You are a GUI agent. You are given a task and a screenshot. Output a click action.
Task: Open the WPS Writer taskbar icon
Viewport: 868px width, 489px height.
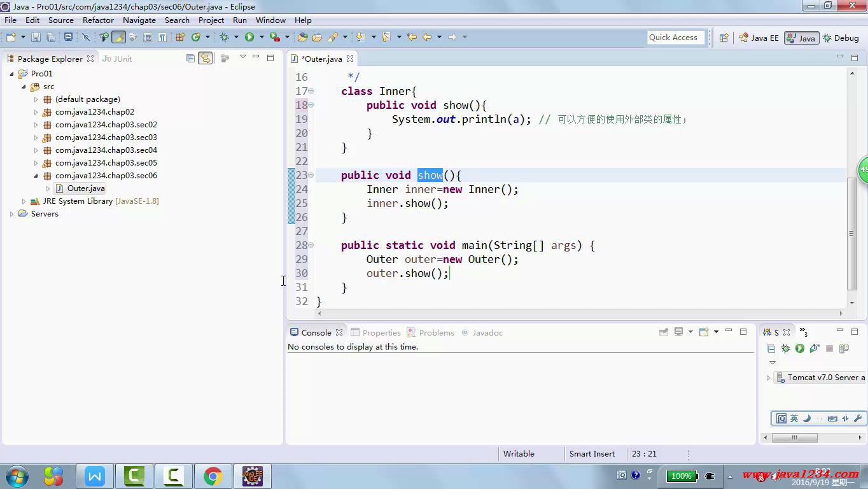tap(95, 476)
